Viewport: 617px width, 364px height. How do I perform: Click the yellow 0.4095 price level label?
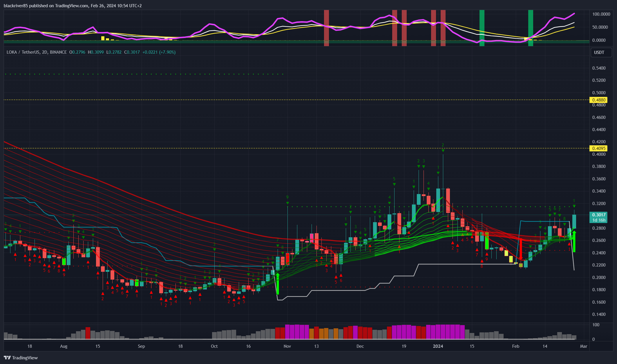pos(598,148)
